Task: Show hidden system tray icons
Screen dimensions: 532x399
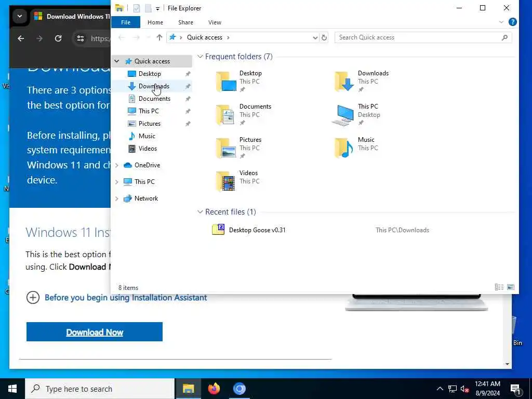Action: click(x=440, y=389)
